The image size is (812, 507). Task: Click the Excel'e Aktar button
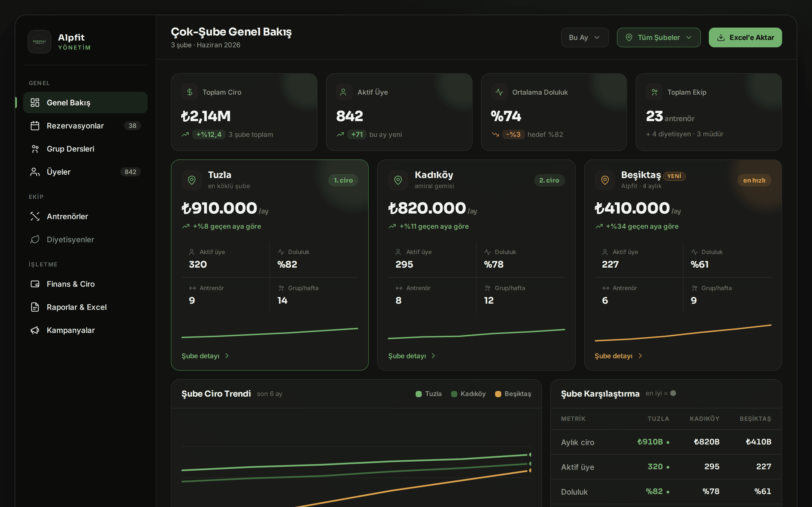(x=745, y=37)
